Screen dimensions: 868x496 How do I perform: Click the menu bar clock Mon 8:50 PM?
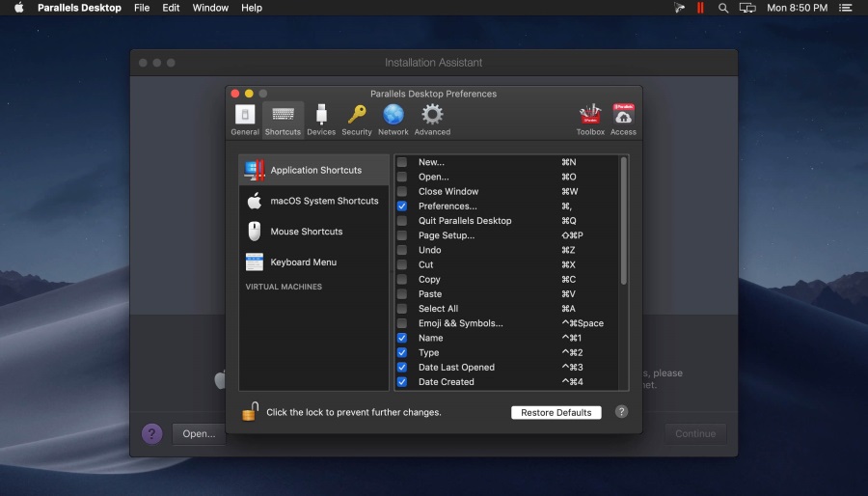pyautogui.click(x=798, y=8)
